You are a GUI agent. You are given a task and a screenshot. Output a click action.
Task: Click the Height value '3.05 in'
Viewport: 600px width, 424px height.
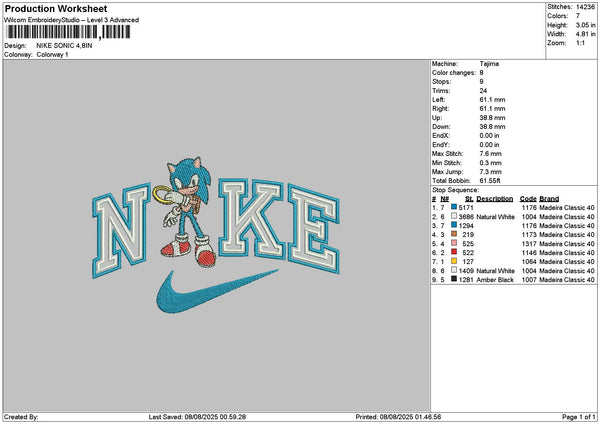point(585,25)
